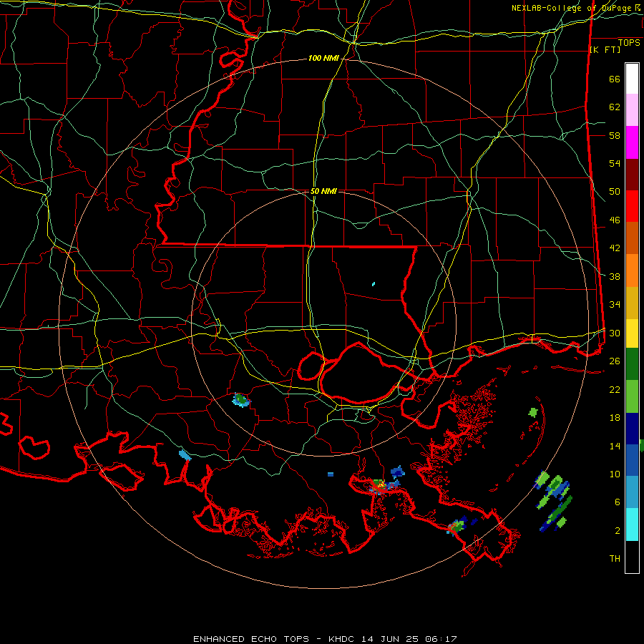644x644 pixels.
Task: Click the legend value '66'
Action: [615, 79]
